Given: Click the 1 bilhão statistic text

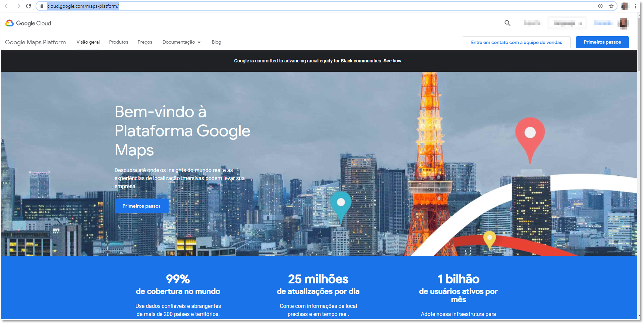Looking at the screenshot, I should coord(458,279).
